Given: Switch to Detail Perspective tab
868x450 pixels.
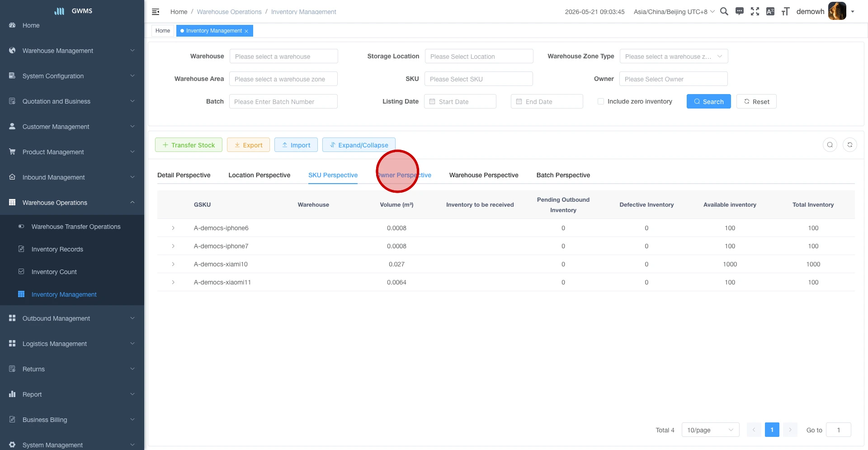Looking at the screenshot, I should pyautogui.click(x=184, y=175).
